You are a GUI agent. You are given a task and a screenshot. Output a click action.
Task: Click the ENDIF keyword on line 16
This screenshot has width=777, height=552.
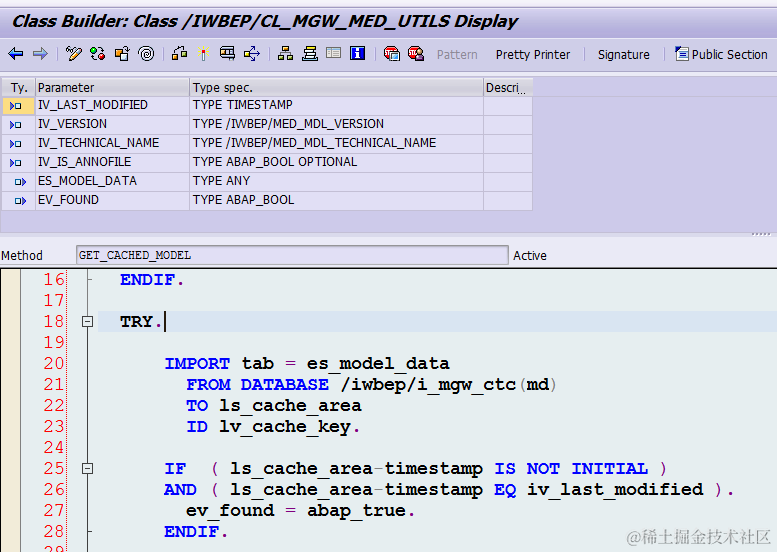[x=147, y=280]
